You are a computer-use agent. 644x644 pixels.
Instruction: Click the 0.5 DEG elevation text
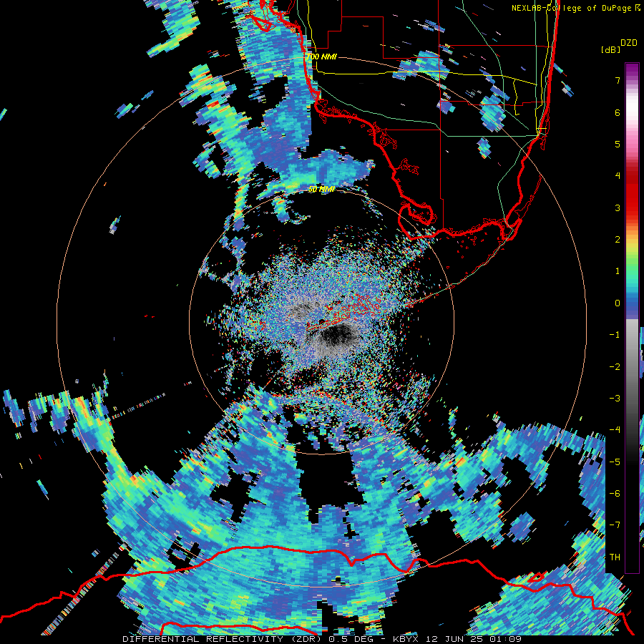[352, 639]
